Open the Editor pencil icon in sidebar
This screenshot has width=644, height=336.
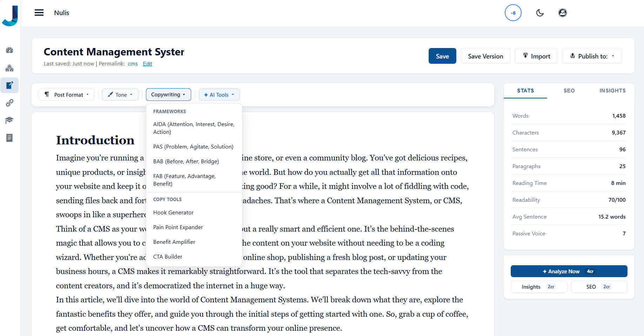click(9, 85)
